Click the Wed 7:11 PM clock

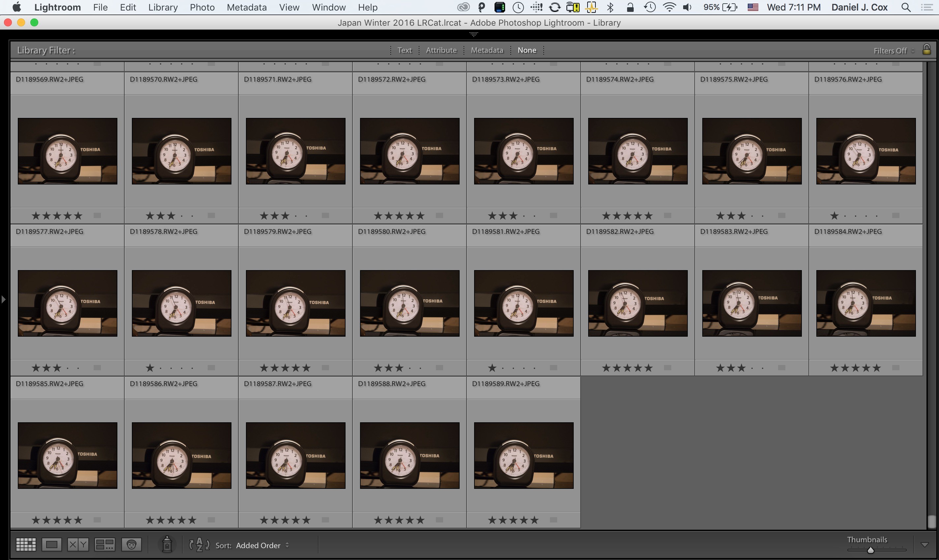point(794,7)
